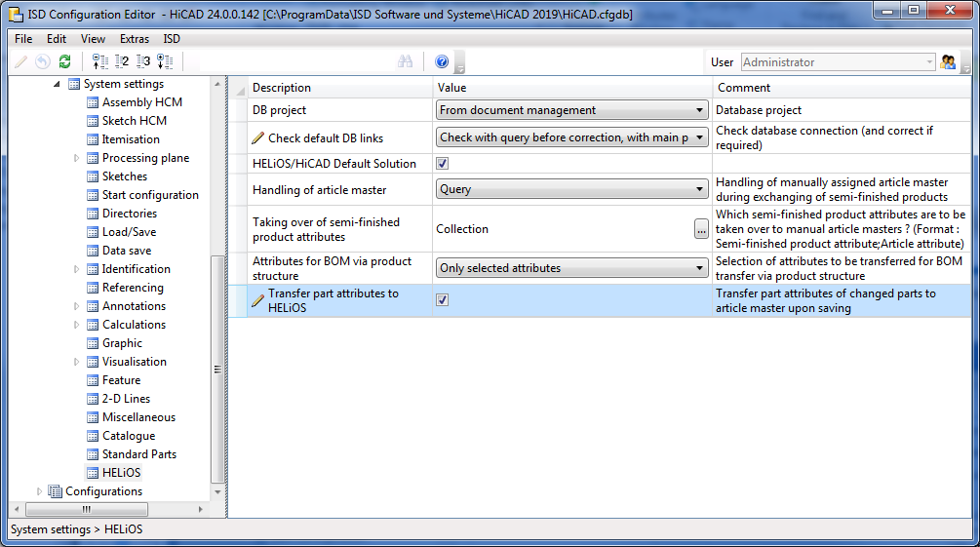Select Start configuration in the tree
Image resolution: width=980 pixels, height=547 pixels.
coord(150,195)
